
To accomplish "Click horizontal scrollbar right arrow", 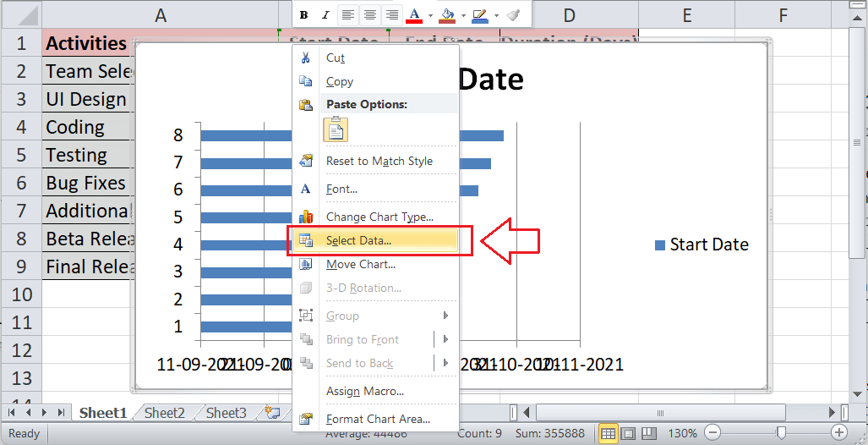I will point(832,413).
